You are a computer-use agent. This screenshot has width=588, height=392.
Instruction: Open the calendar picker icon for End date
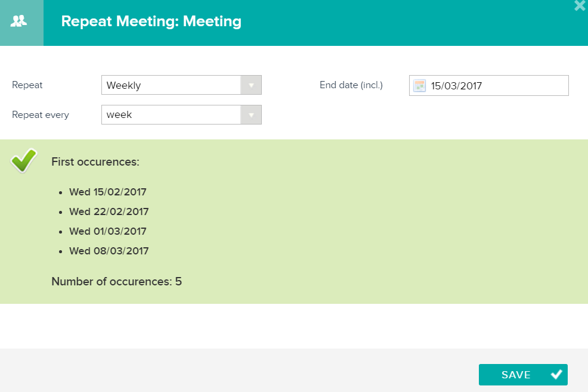click(x=419, y=86)
